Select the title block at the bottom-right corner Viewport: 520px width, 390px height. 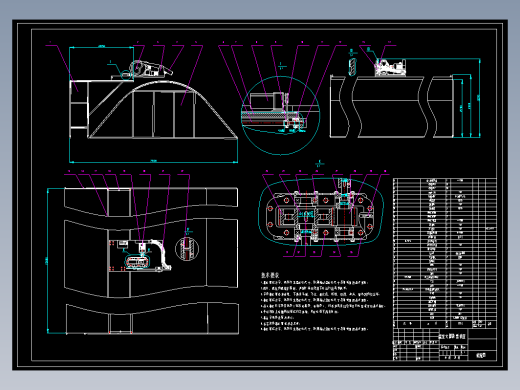pyautogui.click(x=445, y=344)
